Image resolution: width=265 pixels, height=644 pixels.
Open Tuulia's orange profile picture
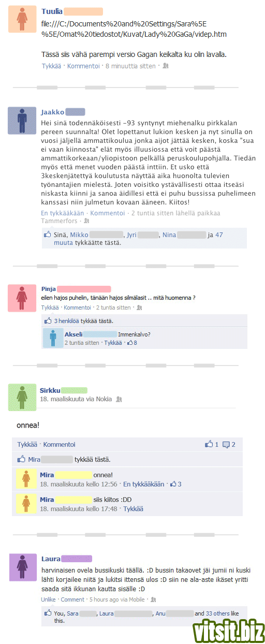(22, 19)
